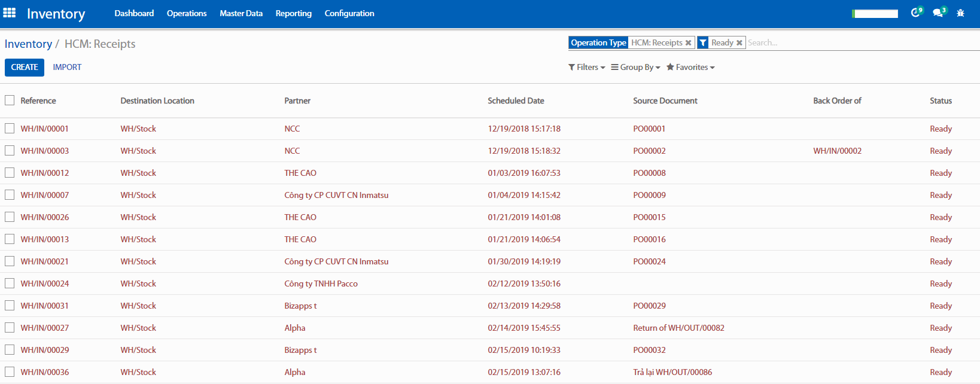Image resolution: width=980 pixels, height=384 pixels.
Task: Toggle the select-all checkbox in header
Action: tap(10, 100)
